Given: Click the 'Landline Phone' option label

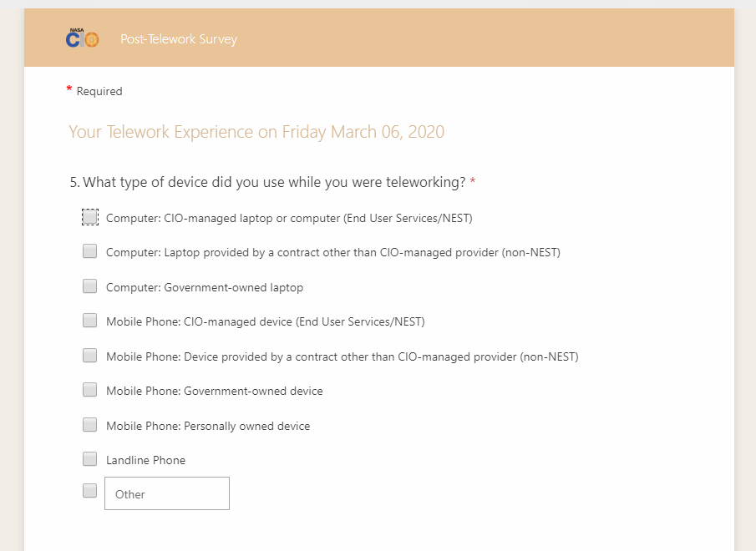Looking at the screenshot, I should [x=146, y=460].
